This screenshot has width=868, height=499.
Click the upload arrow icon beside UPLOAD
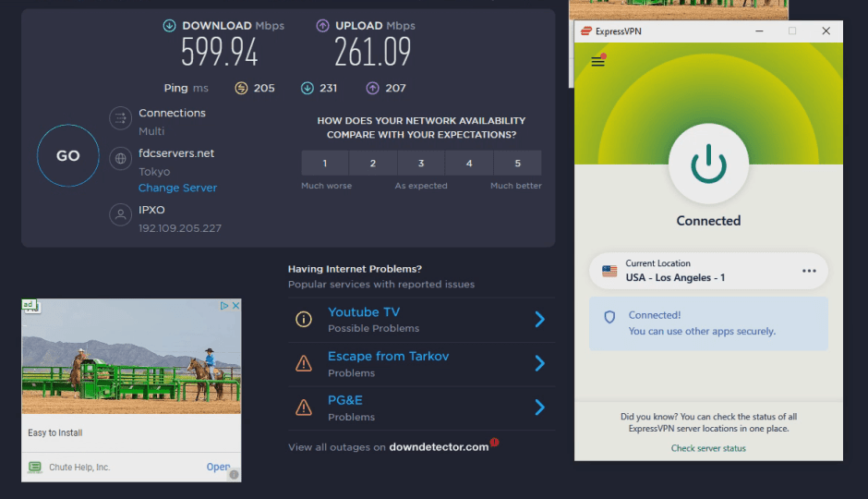click(322, 26)
